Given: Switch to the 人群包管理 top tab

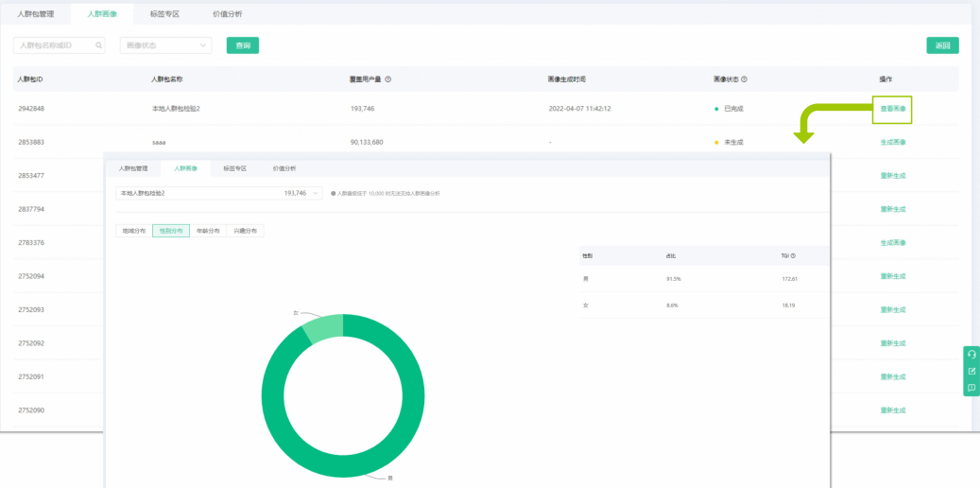Looking at the screenshot, I should [36, 14].
